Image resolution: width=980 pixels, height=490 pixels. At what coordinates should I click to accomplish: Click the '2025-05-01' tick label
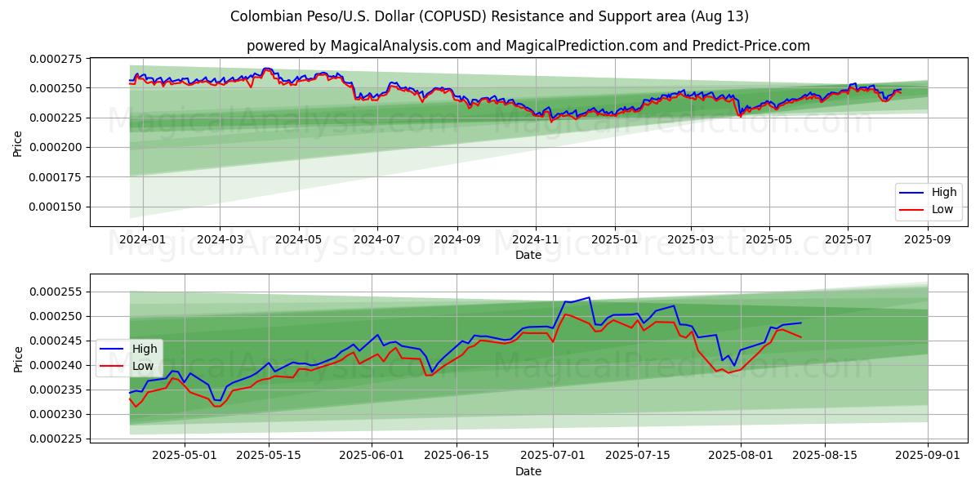(x=184, y=456)
